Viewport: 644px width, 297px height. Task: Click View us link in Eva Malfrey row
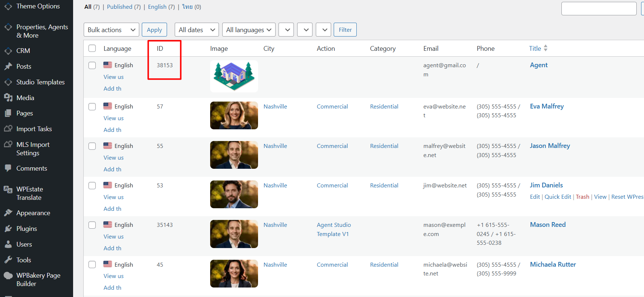[113, 118]
